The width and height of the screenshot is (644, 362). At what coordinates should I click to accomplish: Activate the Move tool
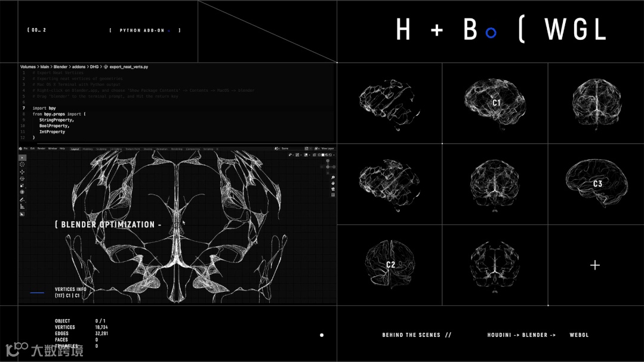point(22,172)
